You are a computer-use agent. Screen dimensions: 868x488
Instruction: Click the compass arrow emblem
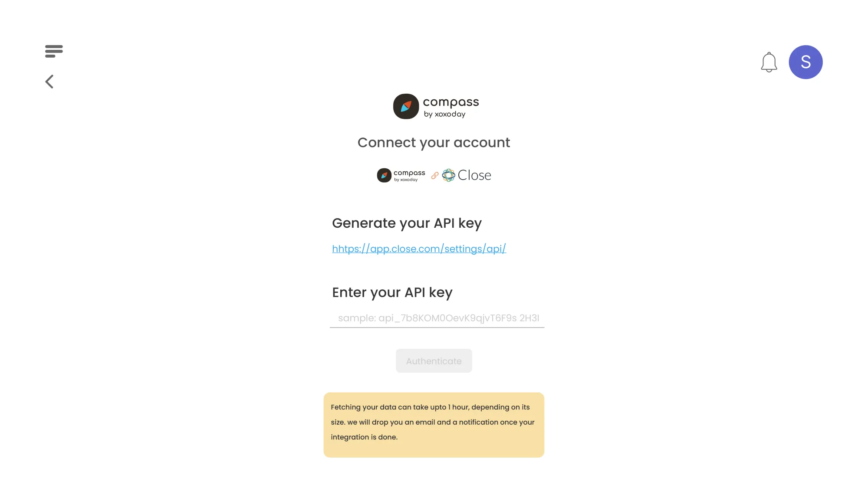tap(406, 105)
